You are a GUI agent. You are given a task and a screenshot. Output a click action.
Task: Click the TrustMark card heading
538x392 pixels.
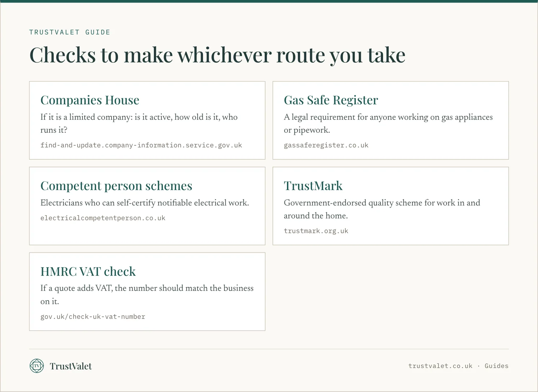pos(313,186)
